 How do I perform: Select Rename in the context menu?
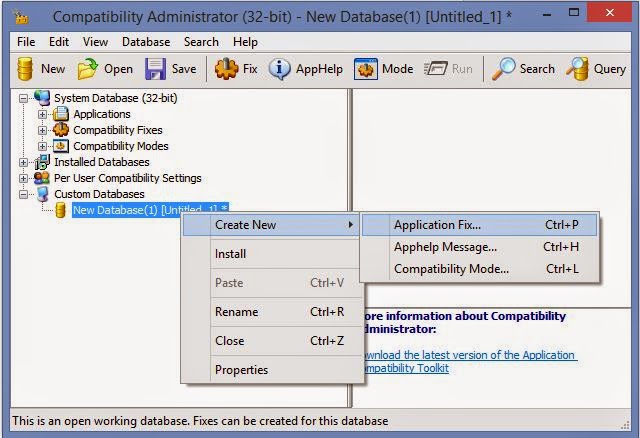273,312
